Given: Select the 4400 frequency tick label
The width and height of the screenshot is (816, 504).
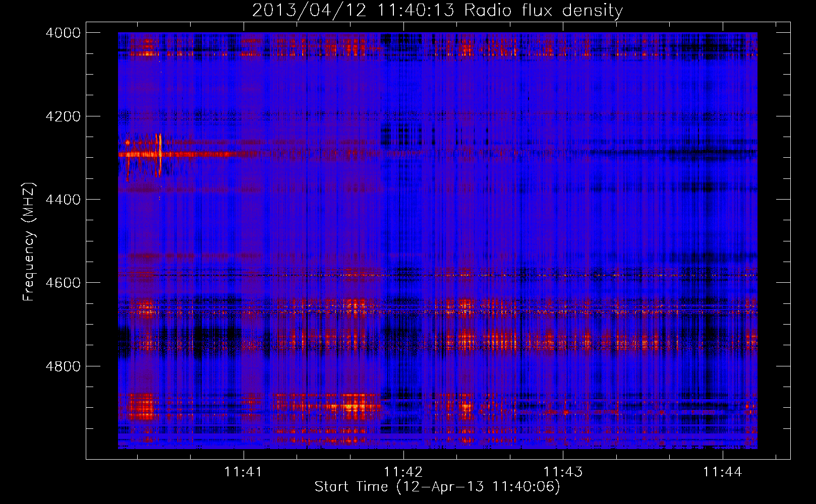Looking at the screenshot, I should [x=63, y=200].
